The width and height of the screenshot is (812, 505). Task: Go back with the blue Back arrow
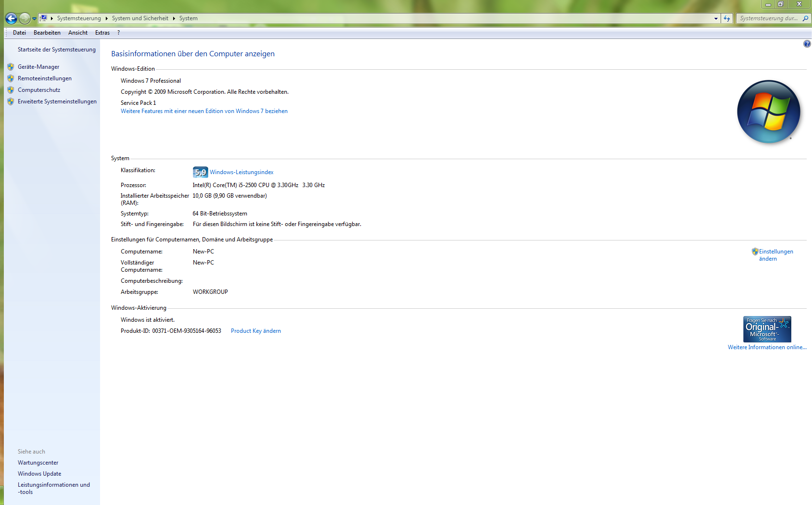tap(11, 18)
